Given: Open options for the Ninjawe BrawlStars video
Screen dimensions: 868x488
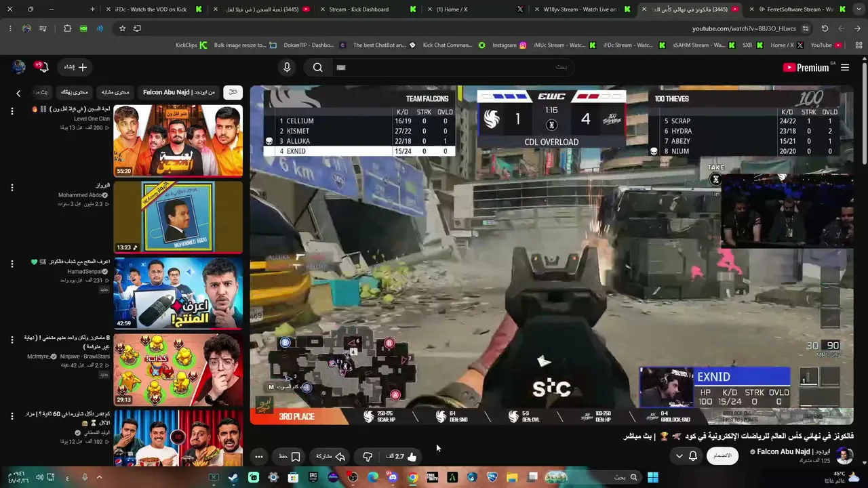Looking at the screenshot, I should click(x=12, y=340).
